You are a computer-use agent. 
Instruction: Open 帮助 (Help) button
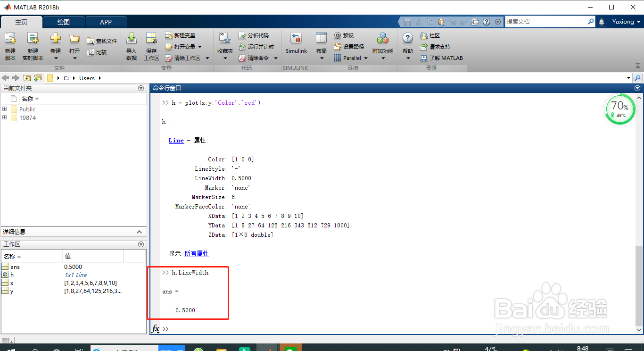click(x=408, y=46)
